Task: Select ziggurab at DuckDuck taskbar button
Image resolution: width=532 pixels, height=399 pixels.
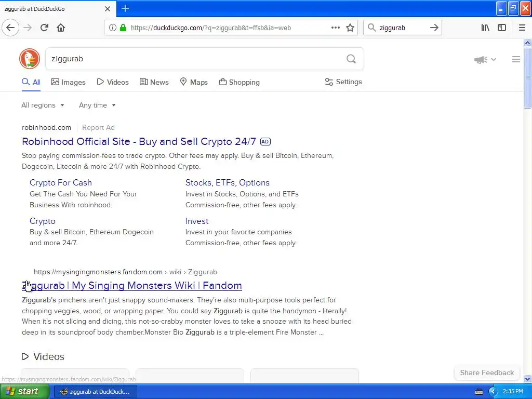Action: click(x=96, y=392)
